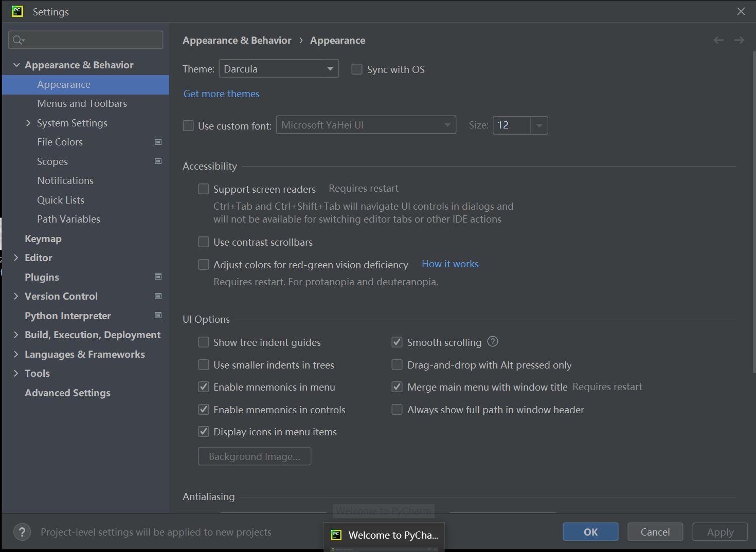
Task: Confirm settings with OK button
Action: tap(590, 532)
